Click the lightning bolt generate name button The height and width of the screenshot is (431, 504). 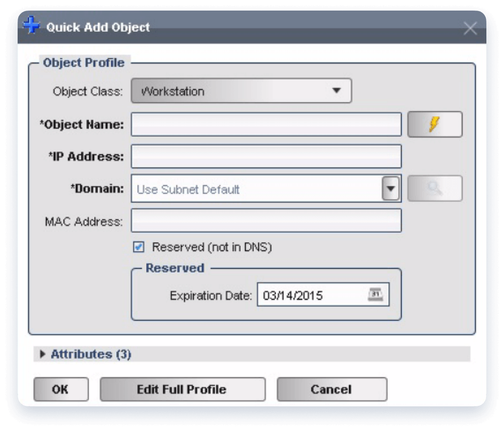434,125
